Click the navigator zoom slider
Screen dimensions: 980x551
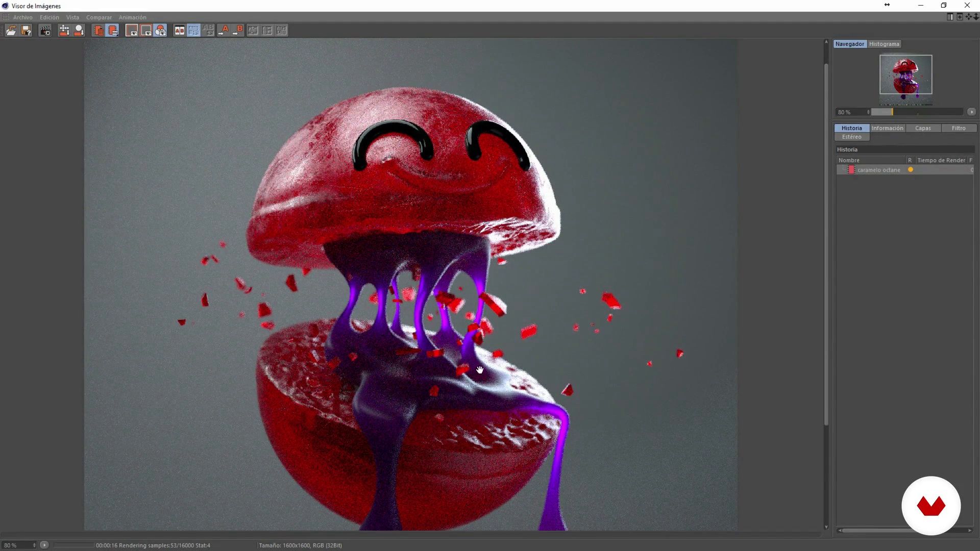coord(917,112)
